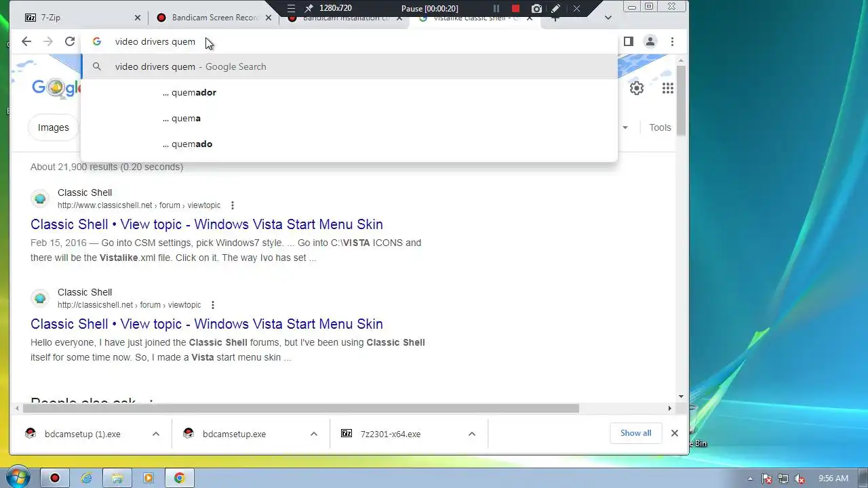This screenshot has height=488, width=868.
Task: Select 'video drivers quem - Google Search' suggestion
Action: (349, 66)
